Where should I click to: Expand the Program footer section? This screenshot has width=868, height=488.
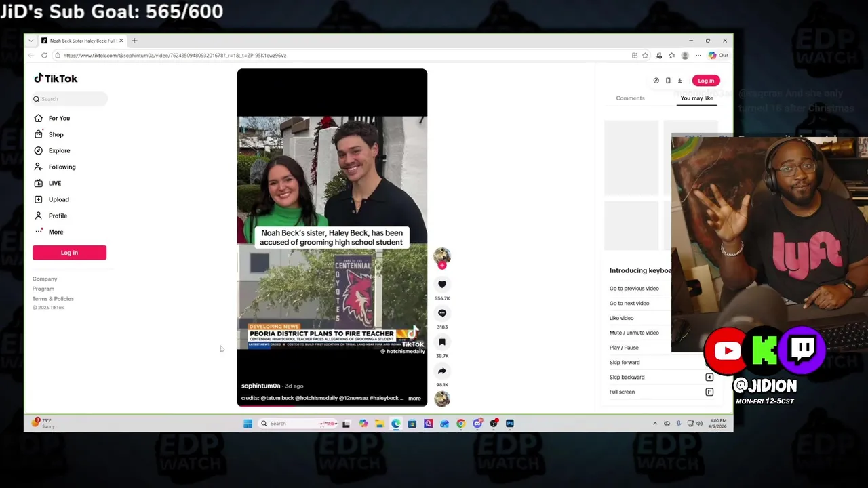point(43,289)
